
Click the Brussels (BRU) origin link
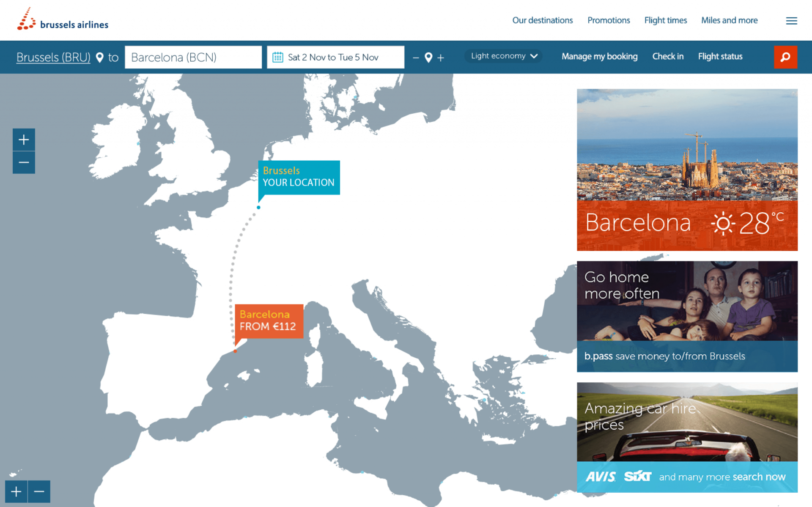pos(53,57)
